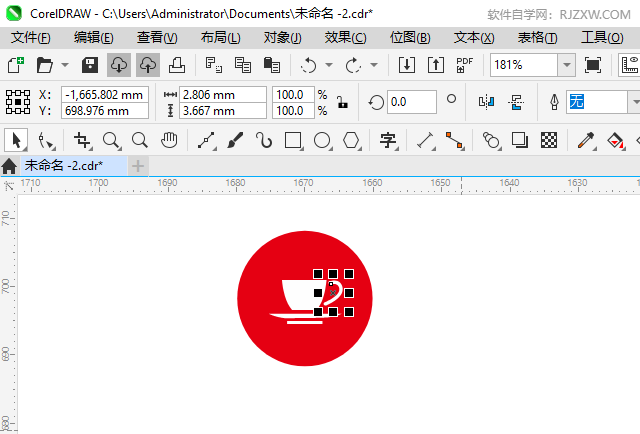Open the Undo history dropdown

click(x=329, y=65)
